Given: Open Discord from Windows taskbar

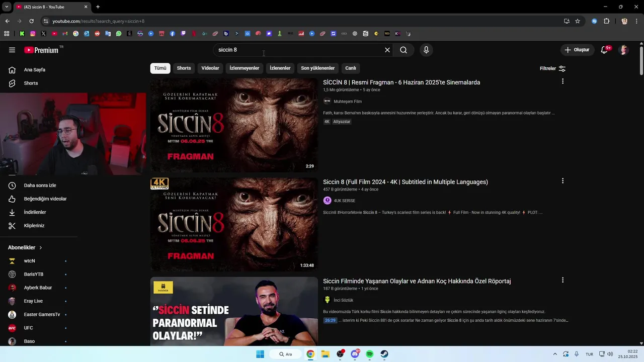Looking at the screenshot, I should point(355,354).
